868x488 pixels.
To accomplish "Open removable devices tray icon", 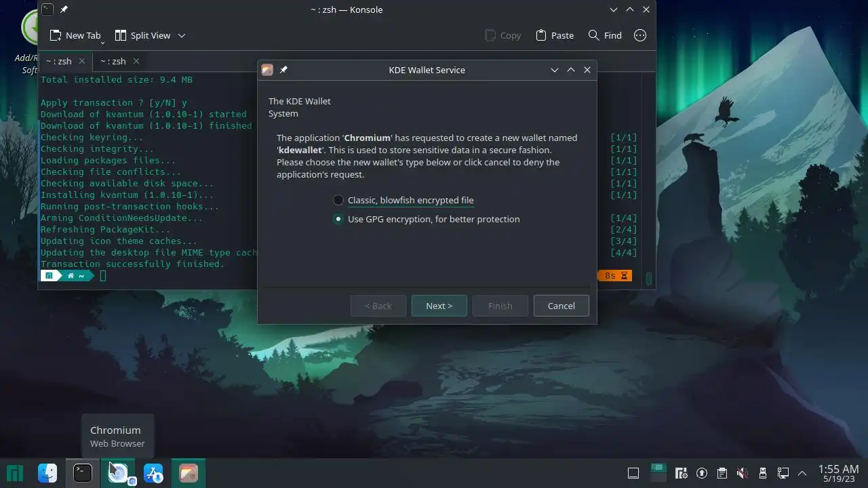I will 763,473.
